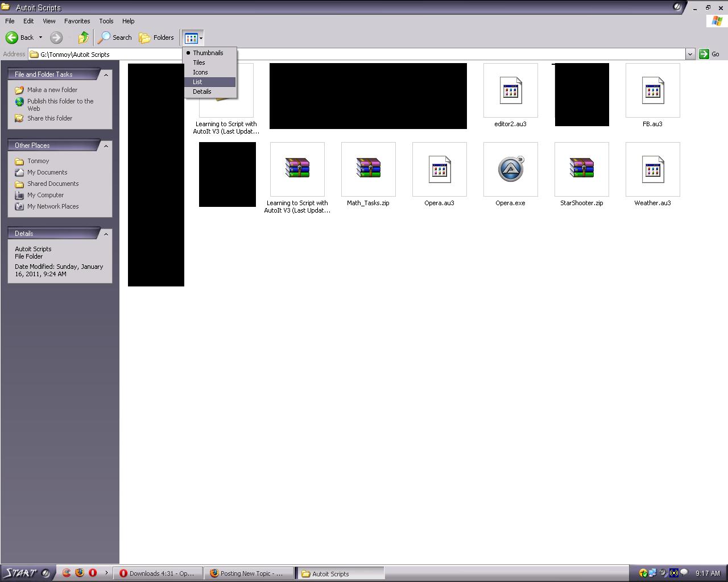The height and width of the screenshot is (582, 728).
Task: Click the Up folder toolbar icon
Action: tap(84, 38)
